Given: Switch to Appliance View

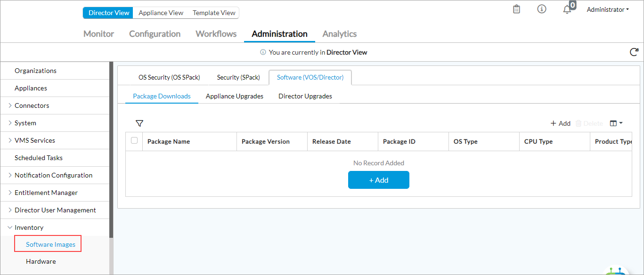Looking at the screenshot, I should [x=161, y=13].
